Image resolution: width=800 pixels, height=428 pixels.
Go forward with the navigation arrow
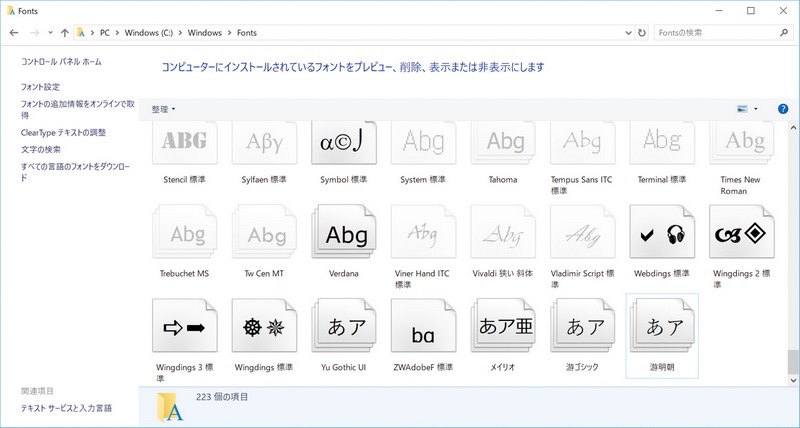coord(35,33)
